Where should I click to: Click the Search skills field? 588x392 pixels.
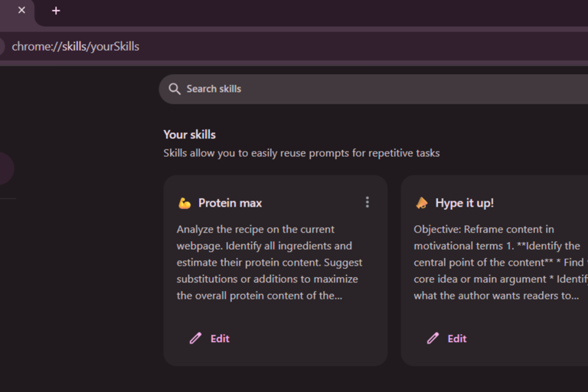[373, 89]
